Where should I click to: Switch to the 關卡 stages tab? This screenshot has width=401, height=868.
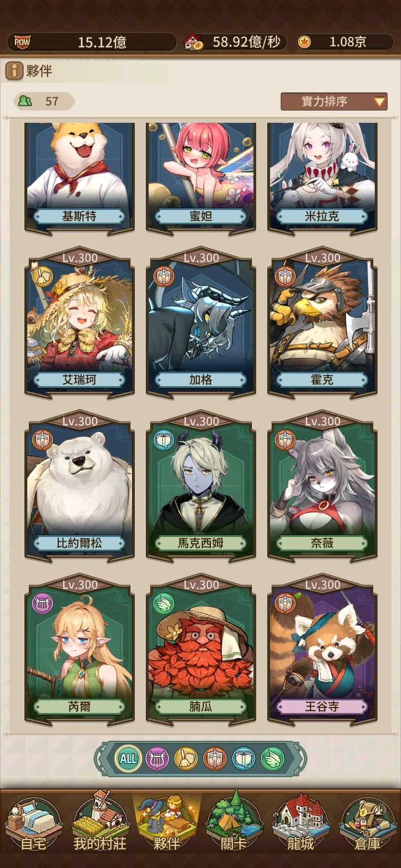pyautogui.click(x=233, y=823)
